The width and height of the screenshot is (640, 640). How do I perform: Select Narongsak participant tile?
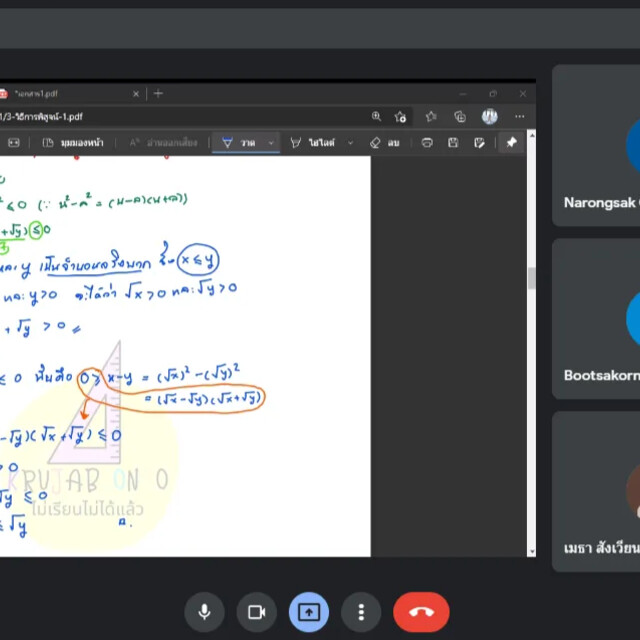click(x=596, y=145)
